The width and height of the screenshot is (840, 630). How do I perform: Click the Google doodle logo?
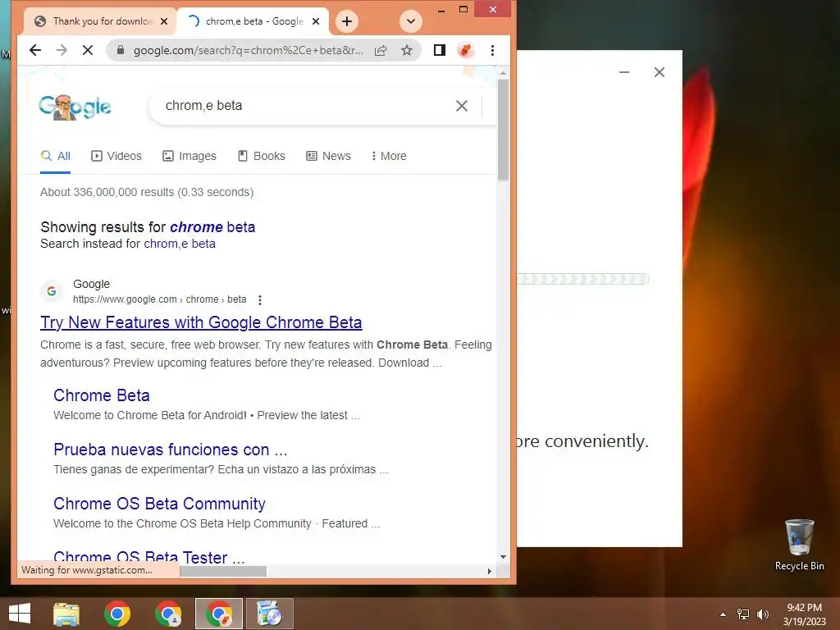click(75, 107)
